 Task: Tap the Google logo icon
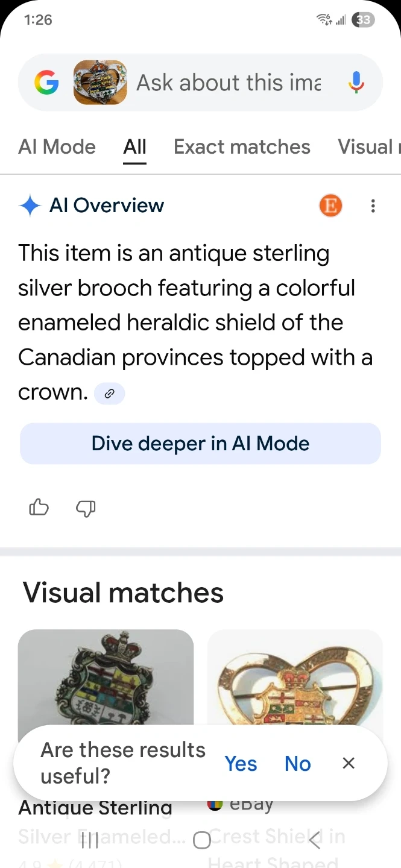pyautogui.click(x=46, y=83)
